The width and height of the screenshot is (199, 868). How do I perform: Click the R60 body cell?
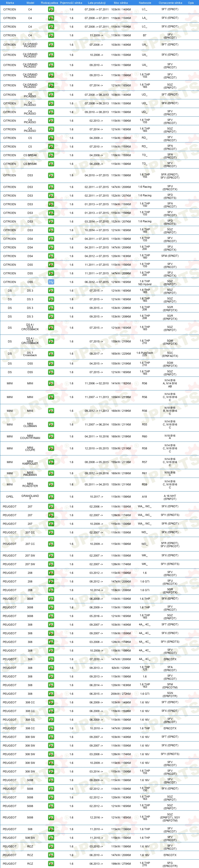pos(144,436)
